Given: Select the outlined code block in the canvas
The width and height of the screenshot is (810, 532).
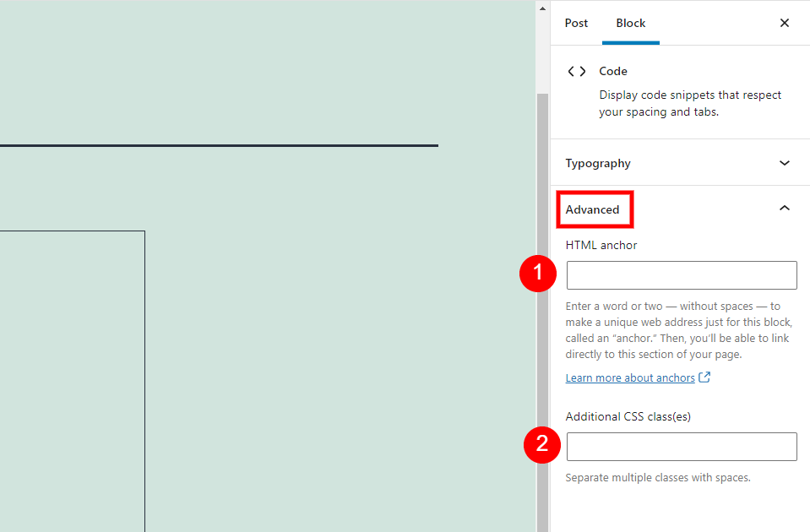Looking at the screenshot, I should pyautogui.click(x=73, y=381).
